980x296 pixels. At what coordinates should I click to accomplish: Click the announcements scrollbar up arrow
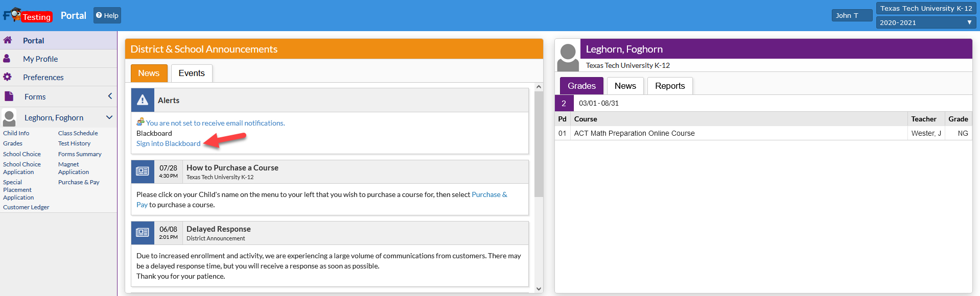539,87
